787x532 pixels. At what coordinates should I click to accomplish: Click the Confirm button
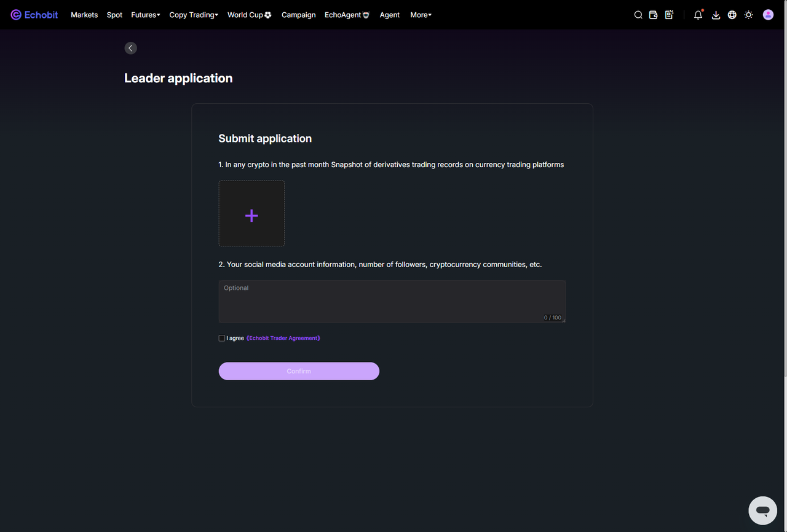coord(299,371)
